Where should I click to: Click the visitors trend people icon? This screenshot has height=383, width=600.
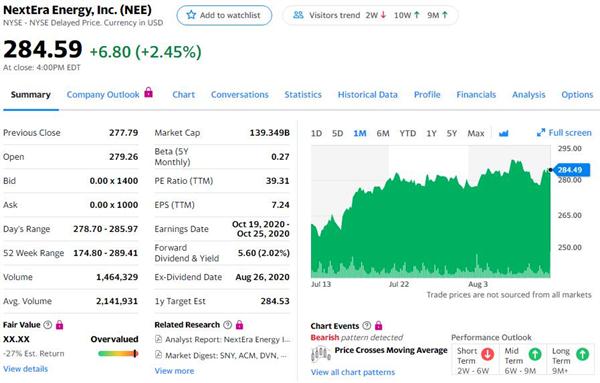tap(298, 15)
